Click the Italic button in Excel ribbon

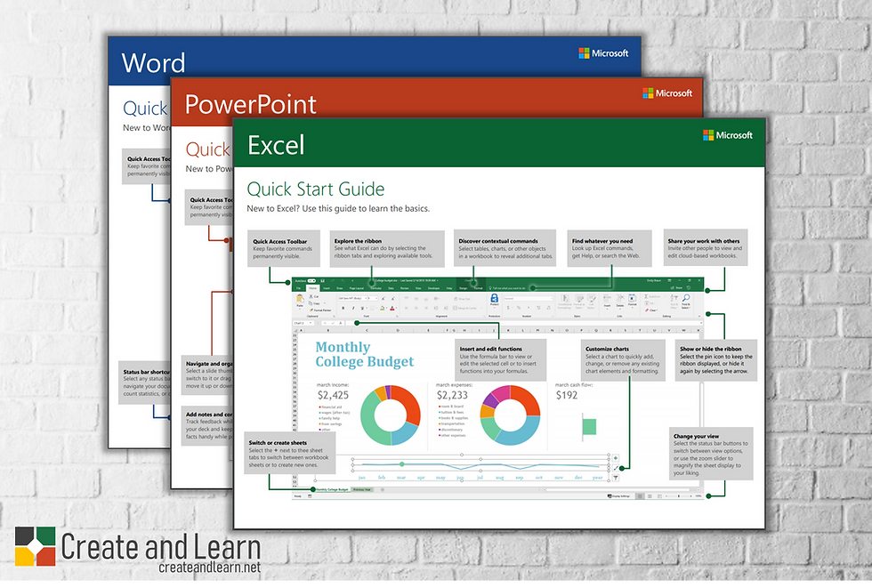tap(353, 308)
